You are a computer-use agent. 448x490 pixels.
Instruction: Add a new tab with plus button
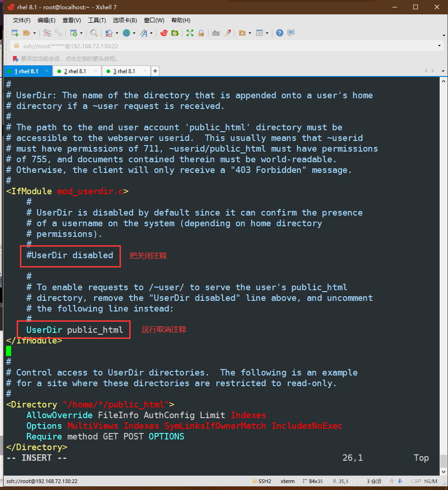click(155, 71)
